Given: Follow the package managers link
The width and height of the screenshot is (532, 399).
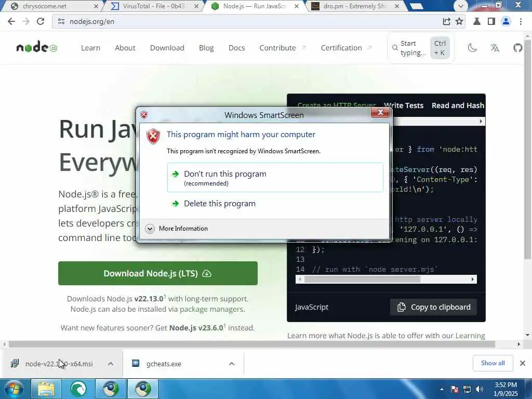Looking at the screenshot, I should [212, 309].
